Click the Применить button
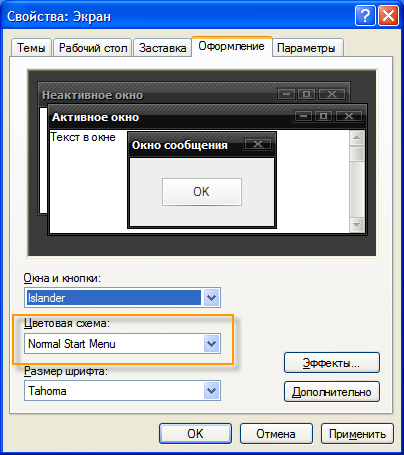The width and height of the screenshot is (404, 455). click(357, 434)
